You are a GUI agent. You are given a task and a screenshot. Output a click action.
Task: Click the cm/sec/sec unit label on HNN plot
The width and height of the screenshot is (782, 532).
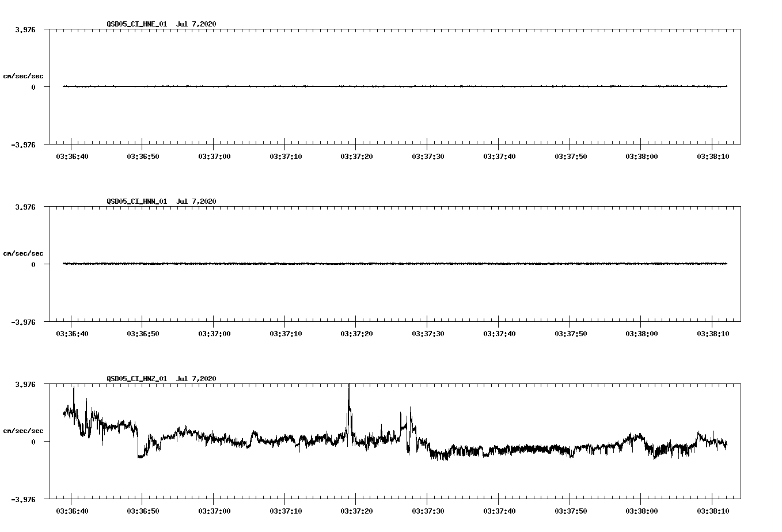(x=23, y=253)
